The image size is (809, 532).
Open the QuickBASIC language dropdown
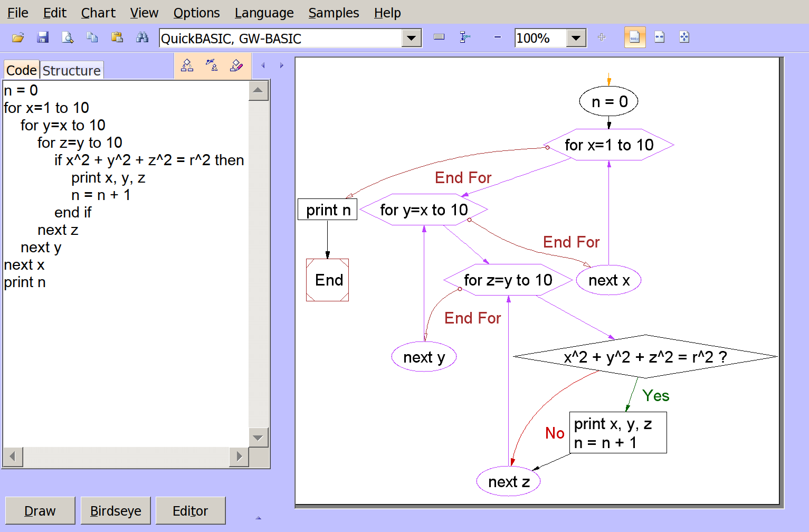411,38
